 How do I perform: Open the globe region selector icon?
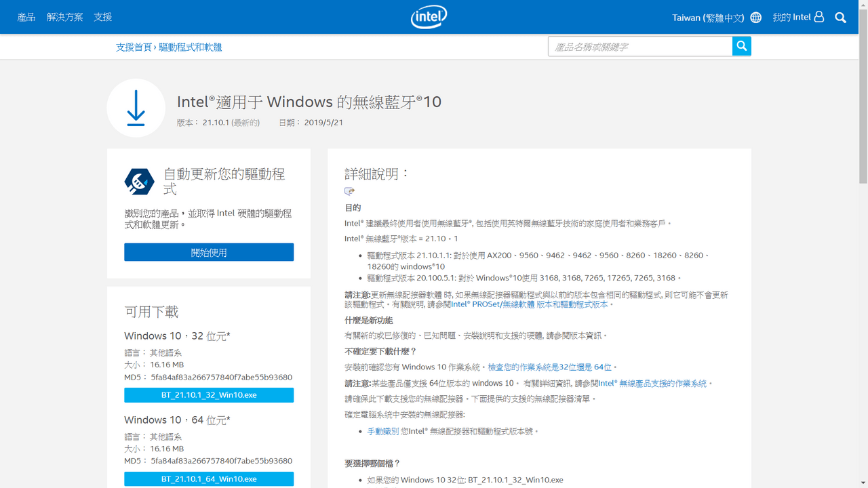coord(756,18)
